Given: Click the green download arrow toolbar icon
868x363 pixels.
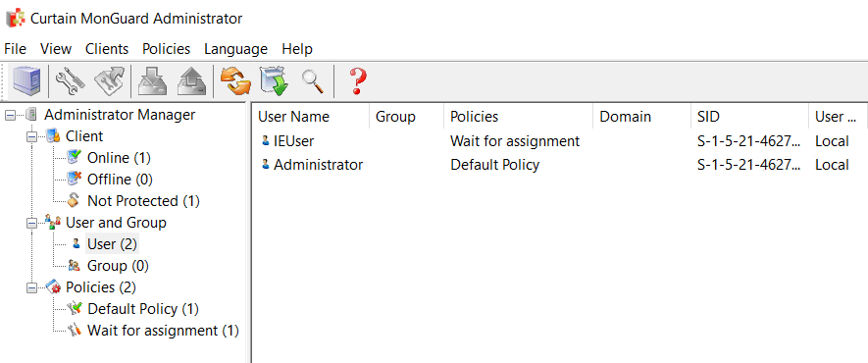Looking at the screenshot, I should coord(276,81).
